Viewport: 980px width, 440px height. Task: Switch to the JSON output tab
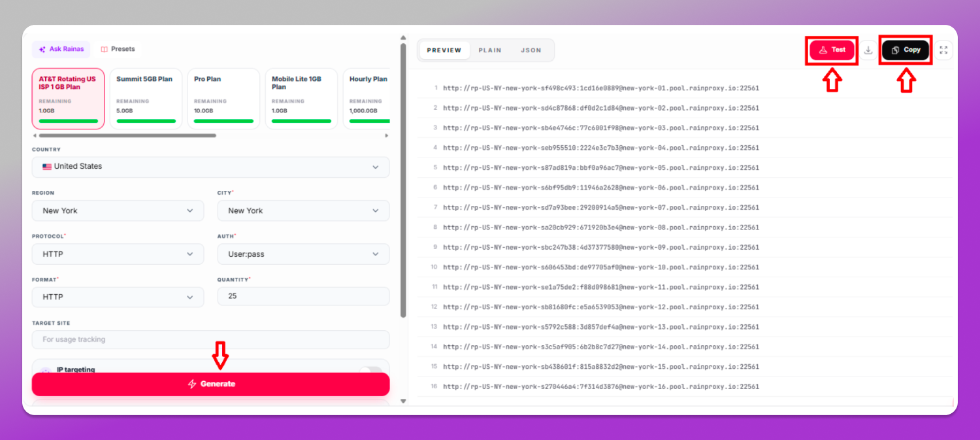point(531,50)
